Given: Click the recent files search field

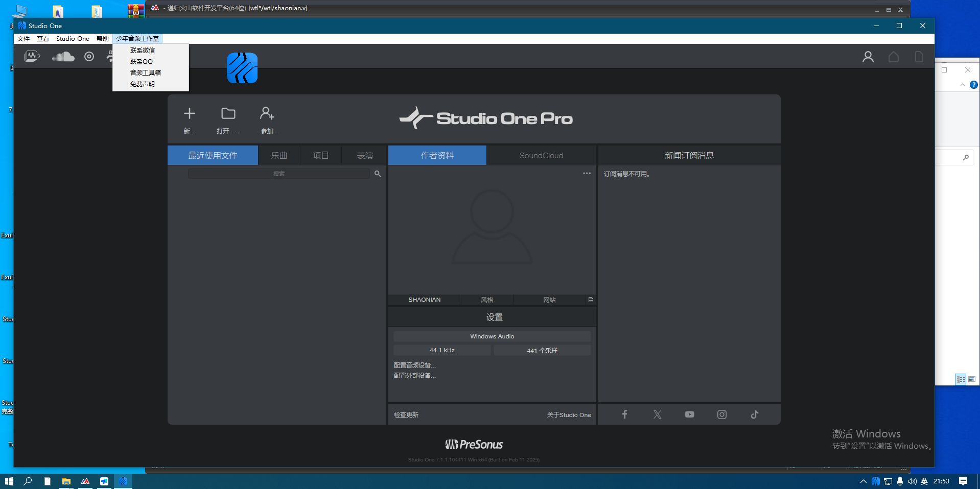Looking at the screenshot, I should point(279,174).
